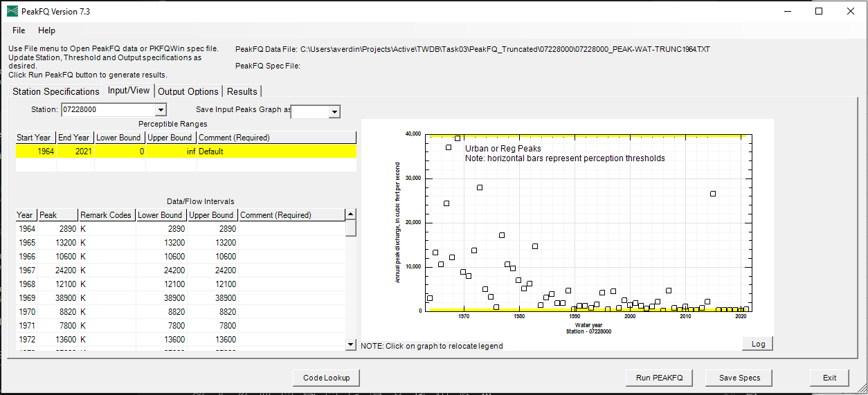The height and width of the screenshot is (395, 868).
Task: Click scroll up arrow of Data/Flow table
Action: tap(351, 215)
